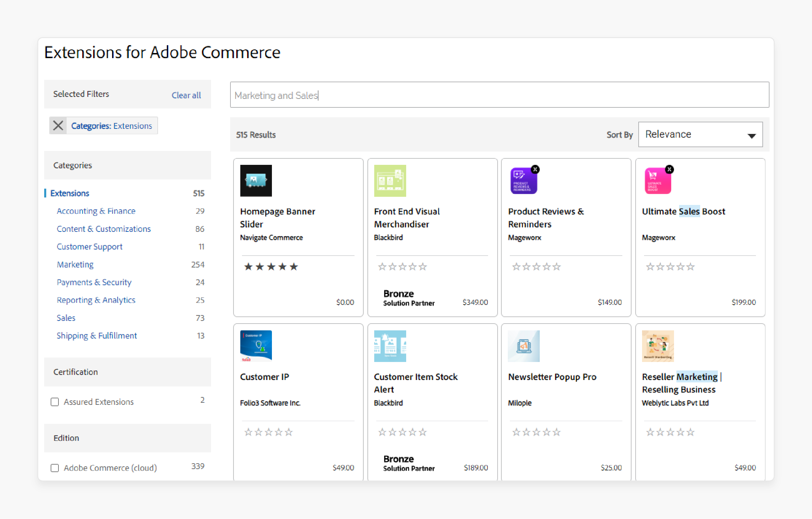Check the Adobe Commerce (cloud) checkbox
The image size is (812, 519).
click(x=55, y=468)
